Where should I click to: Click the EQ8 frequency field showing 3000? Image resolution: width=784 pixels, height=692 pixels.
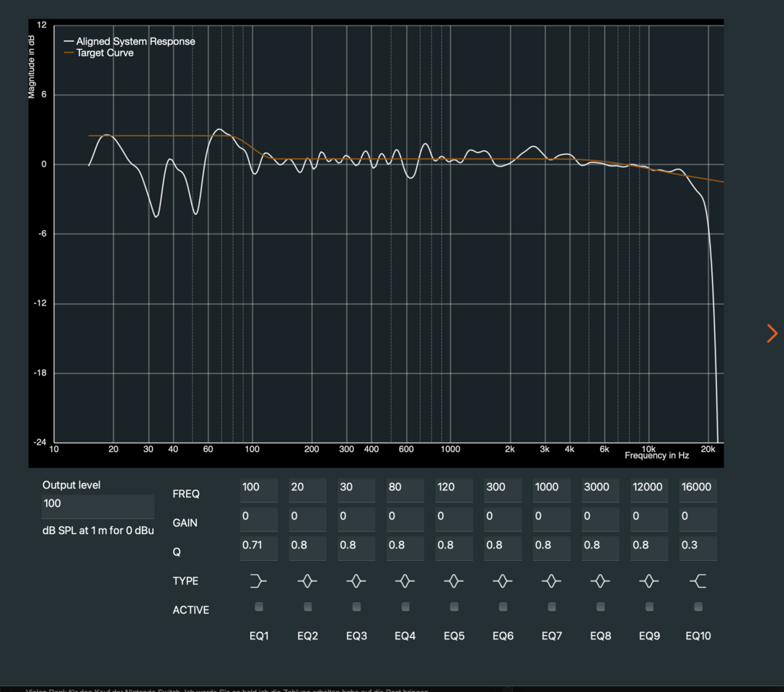600,490
